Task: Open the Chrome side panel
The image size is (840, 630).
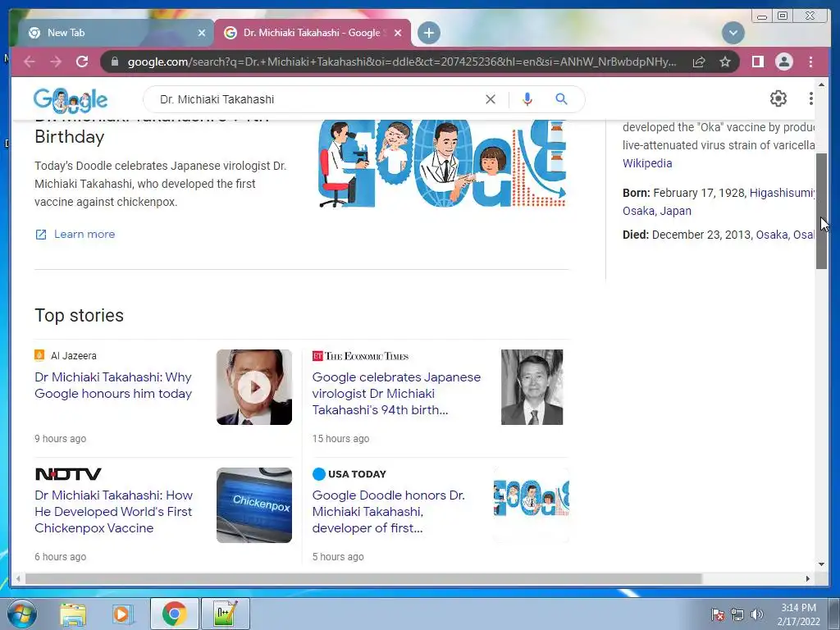Action: coord(757,62)
